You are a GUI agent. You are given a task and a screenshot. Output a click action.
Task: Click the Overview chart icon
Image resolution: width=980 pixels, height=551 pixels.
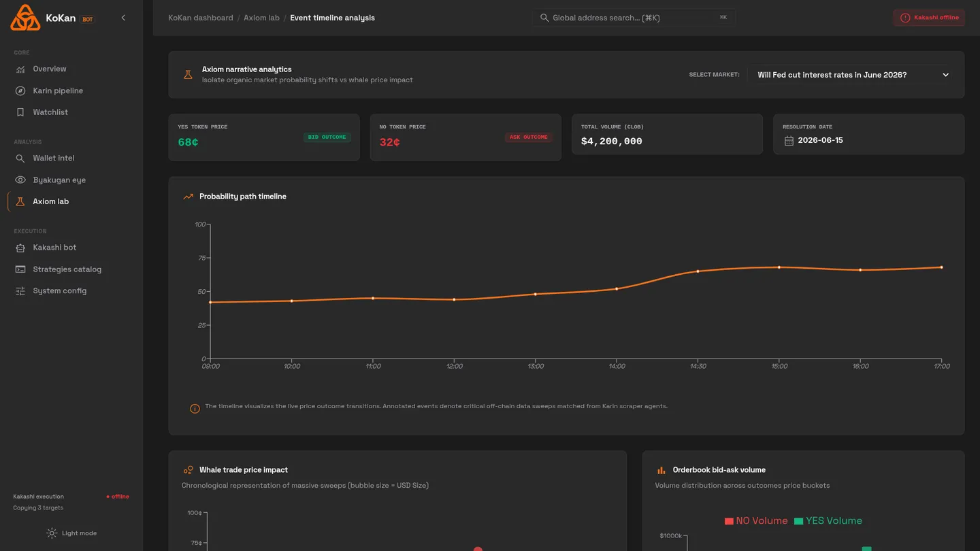tap(20, 69)
